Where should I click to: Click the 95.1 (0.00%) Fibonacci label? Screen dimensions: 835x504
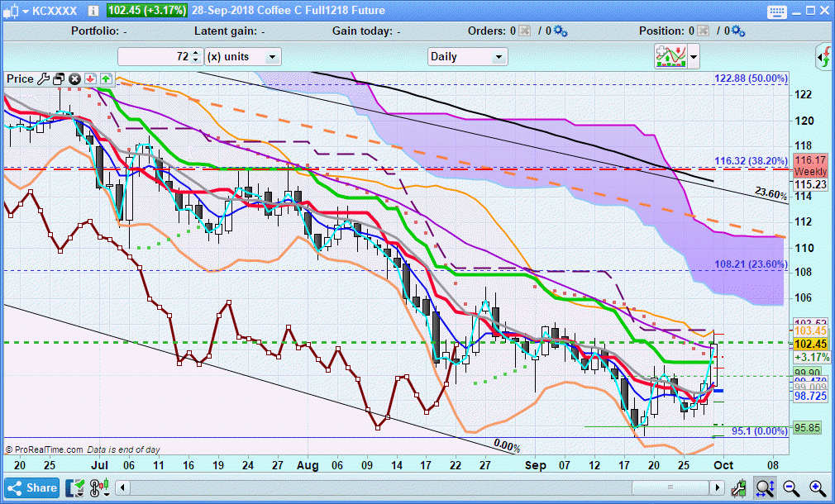tap(760, 431)
